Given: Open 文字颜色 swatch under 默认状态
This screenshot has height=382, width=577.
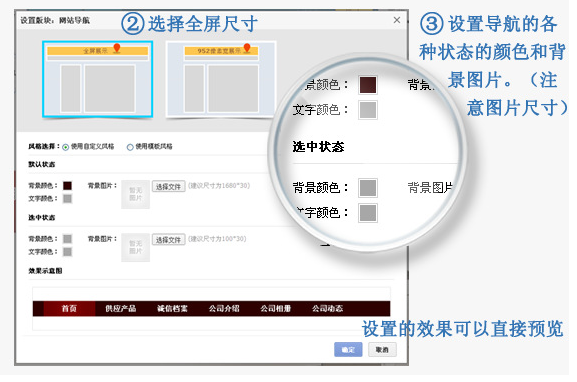Looking at the screenshot, I should click(67, 199).
